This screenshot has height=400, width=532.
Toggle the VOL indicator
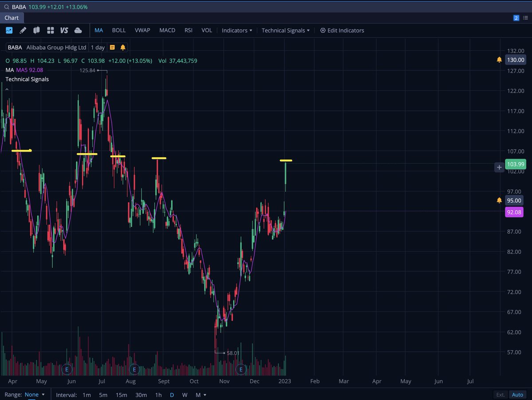pyautogui.click(x=207, y=30)
